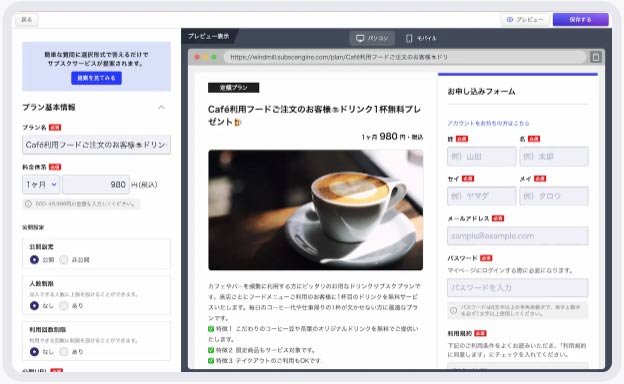Click the プラン名 input field
Image resolution: width=624 pixels, height=384 pixels.
[x=96, y=145]
